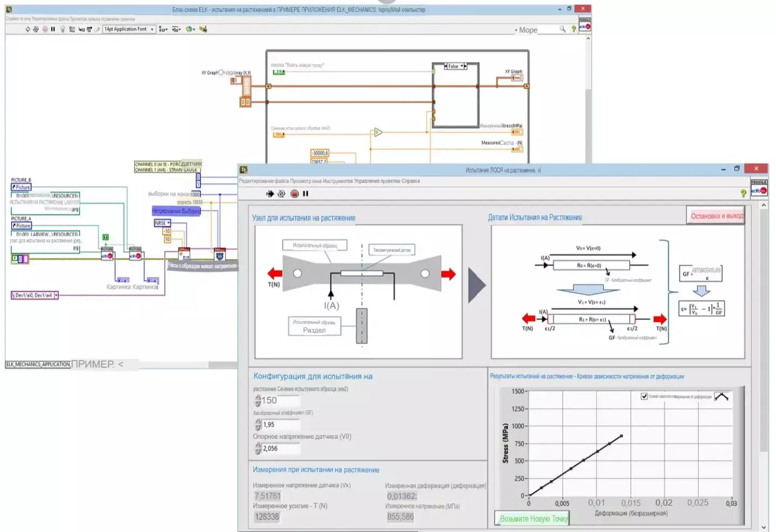Expand the Dev1/ai0, Dev1/ai4 channel dropdown
This screenshot has height=532, width=776.
(x=56, y=295)
